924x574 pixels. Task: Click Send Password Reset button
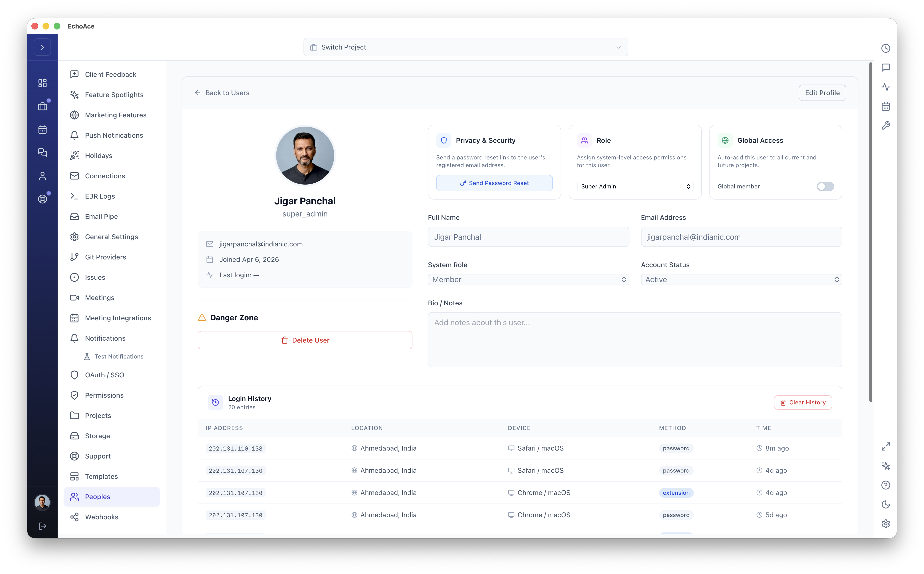coord(494,183)
